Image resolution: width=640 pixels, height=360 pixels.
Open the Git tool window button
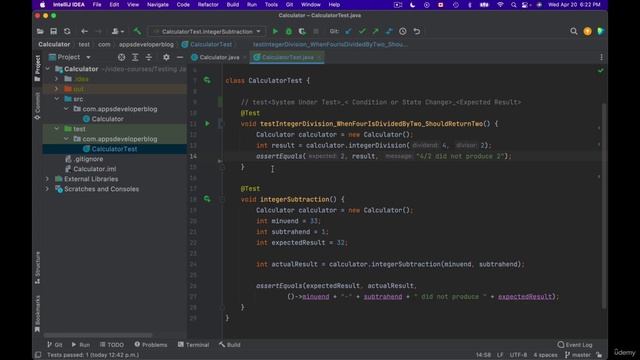click(55, 345)
